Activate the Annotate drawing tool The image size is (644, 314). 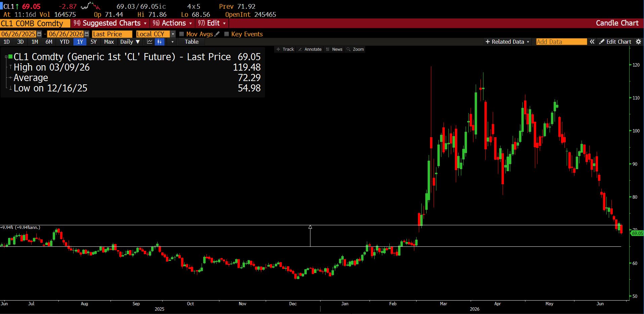(x=310, y=49)
